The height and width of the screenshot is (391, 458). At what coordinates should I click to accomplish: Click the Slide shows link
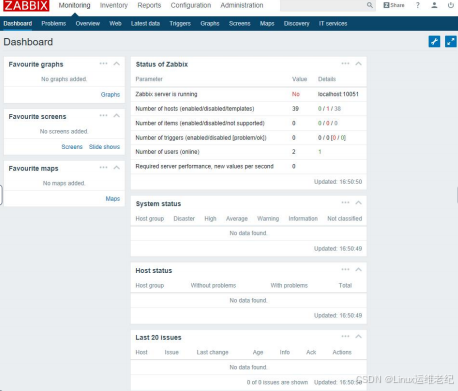click(104, 147)
